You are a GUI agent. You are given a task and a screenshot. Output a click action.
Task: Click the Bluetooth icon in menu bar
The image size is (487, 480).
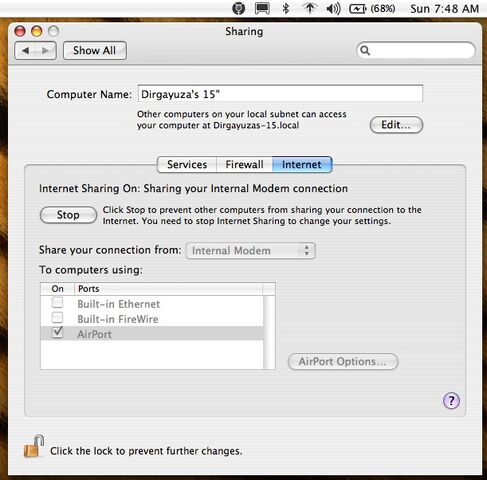coord(285,8)
